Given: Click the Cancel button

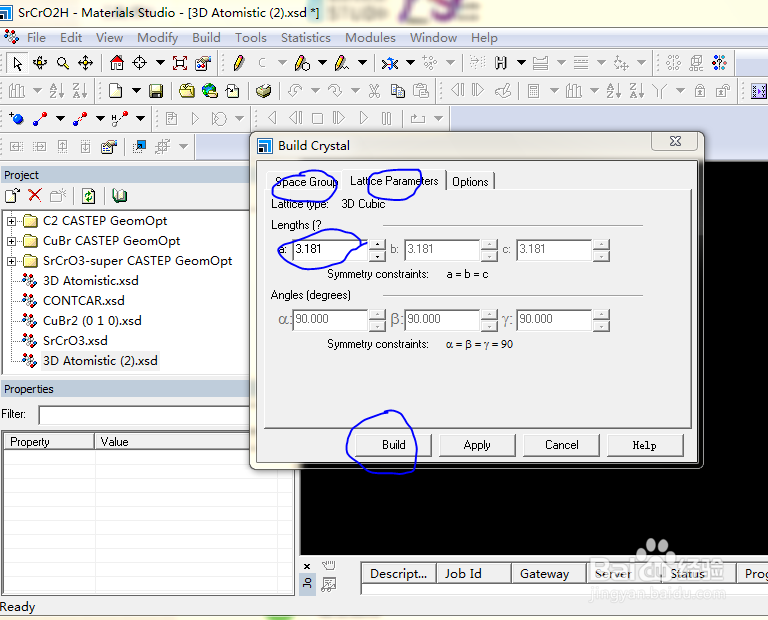Looking at the screenshot, I should point(561,445).
